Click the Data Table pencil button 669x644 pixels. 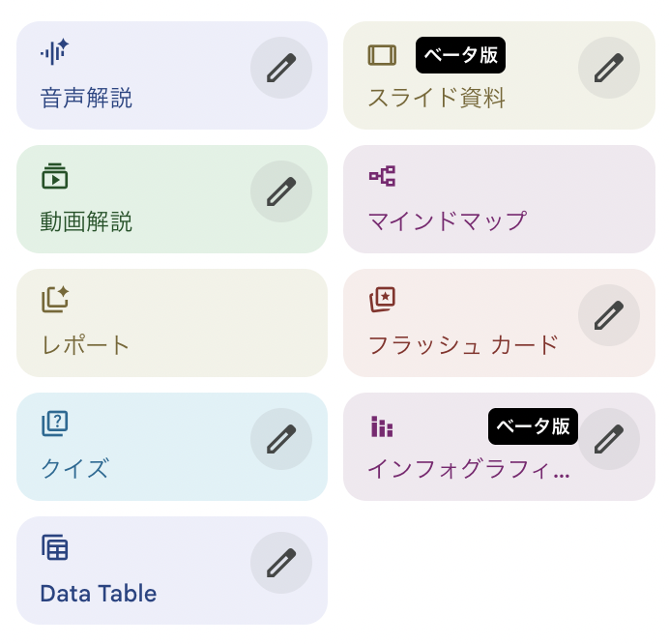coord(281,563)
